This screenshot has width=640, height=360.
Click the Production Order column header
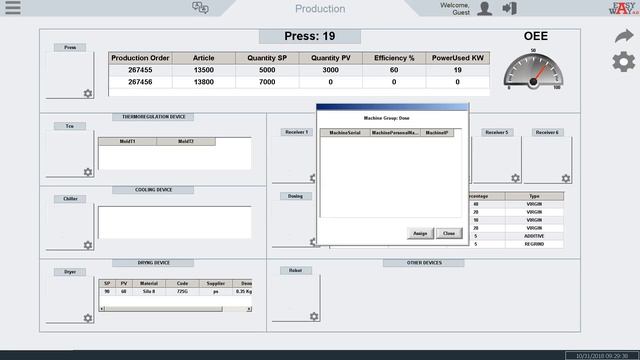(140, 58)
